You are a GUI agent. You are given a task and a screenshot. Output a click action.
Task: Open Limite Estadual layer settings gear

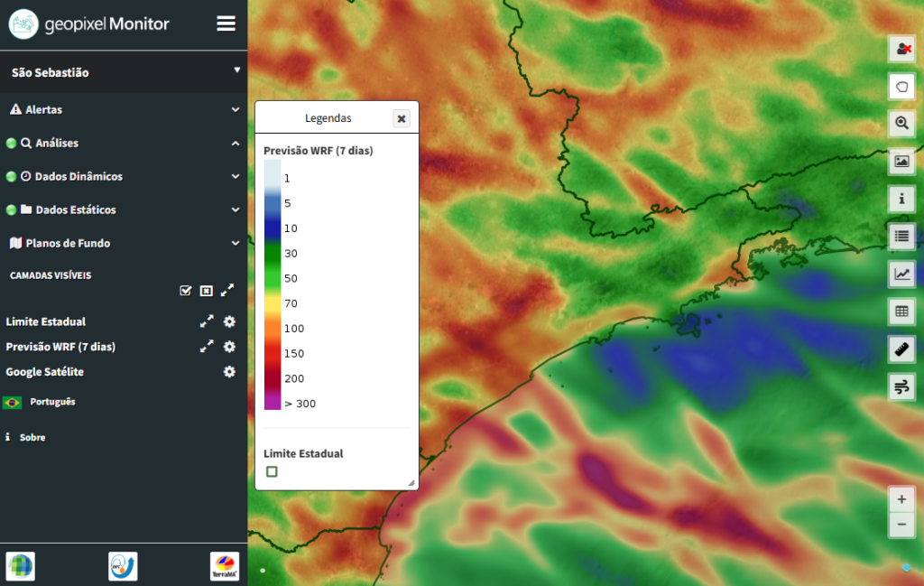(x=229, y=321)
